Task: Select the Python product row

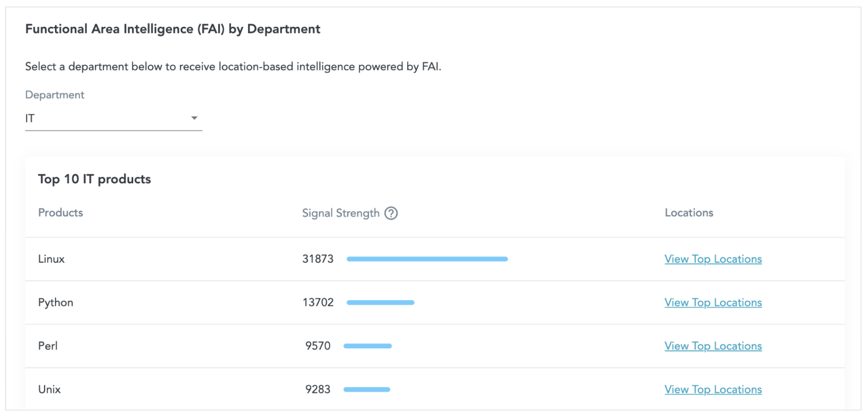Action: 55,302
